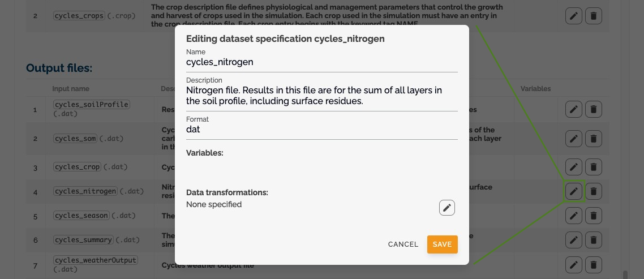
Task: Remove cycles_som with trash icon
Action: (x=594, y=139)
